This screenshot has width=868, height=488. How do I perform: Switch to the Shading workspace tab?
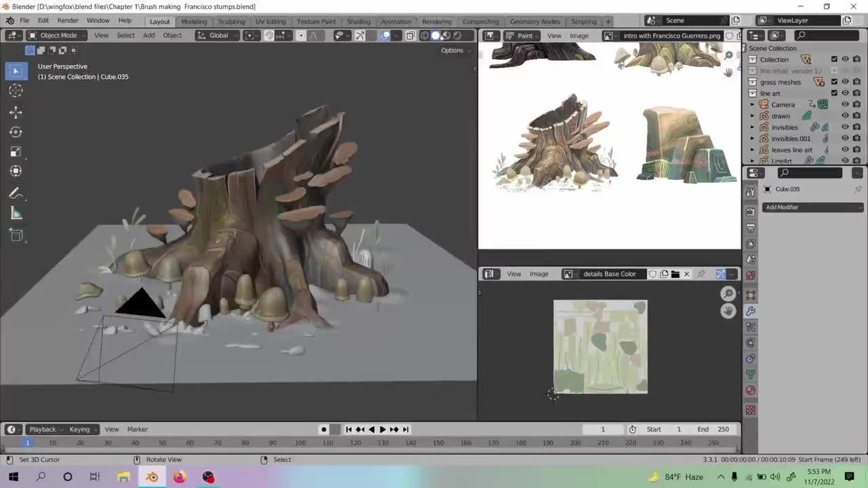pyautogui.click(x=359, y=21)
